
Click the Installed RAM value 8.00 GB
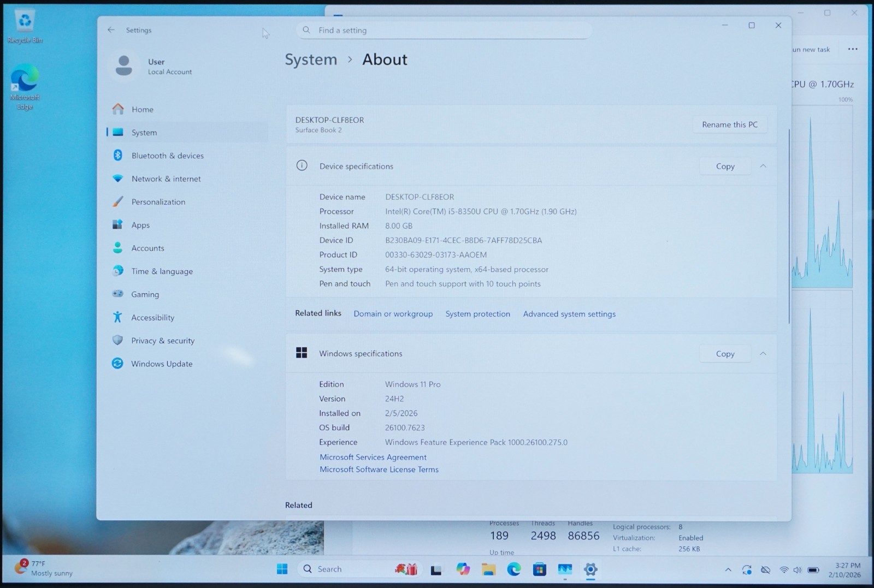pos(399,225)
